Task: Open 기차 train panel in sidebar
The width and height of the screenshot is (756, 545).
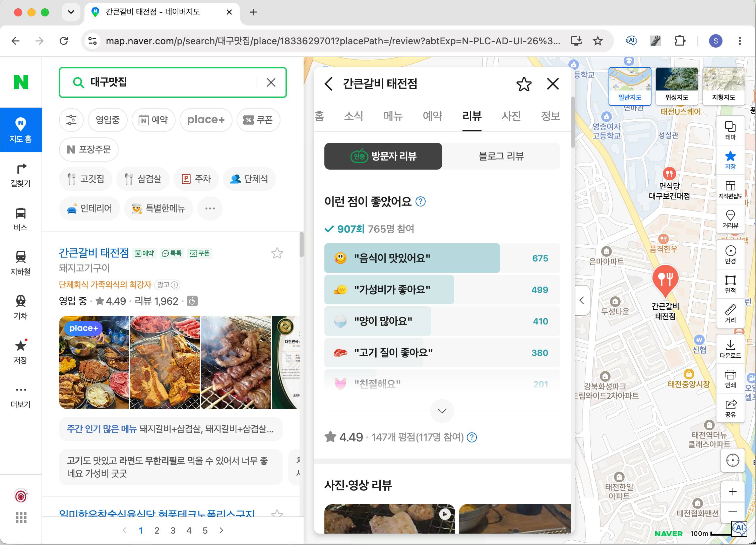Action: click(x=21, y=308)
